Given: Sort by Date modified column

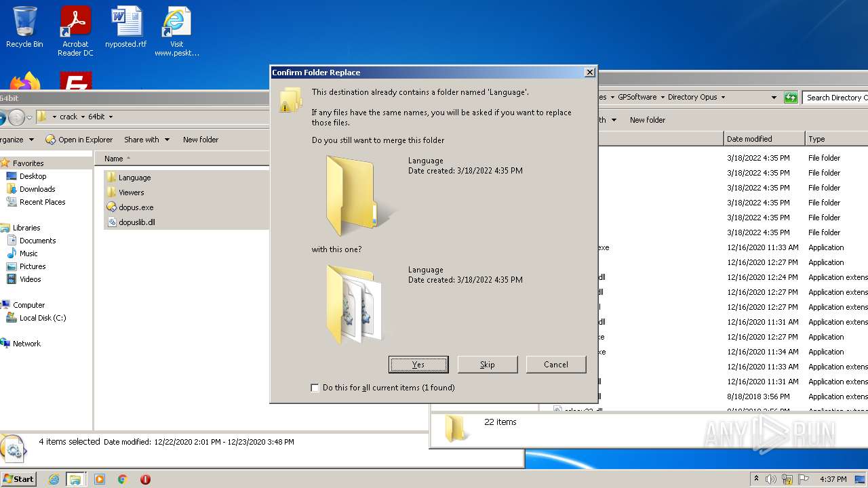Looking at the screenshot, I should (x=764, y=139).
